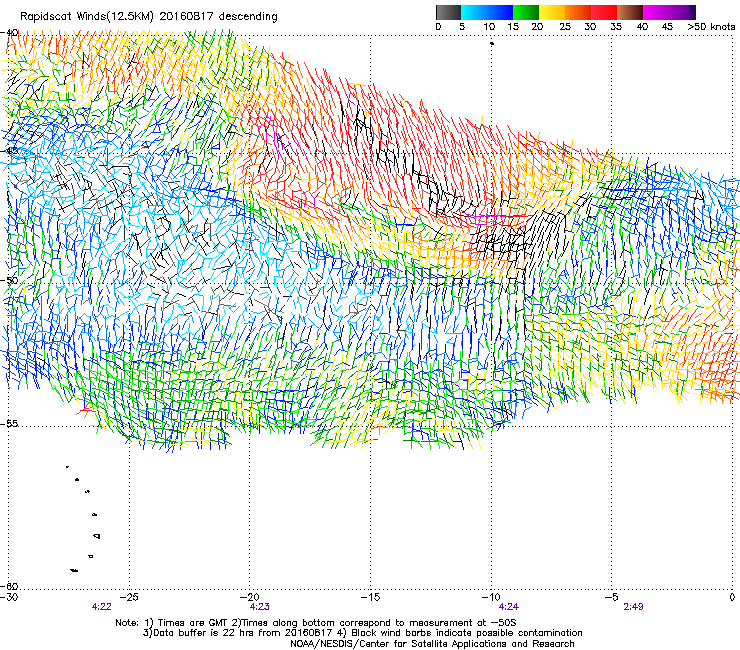
Task: Click the latitude axis label '-45'
Action: click(10, 151)
